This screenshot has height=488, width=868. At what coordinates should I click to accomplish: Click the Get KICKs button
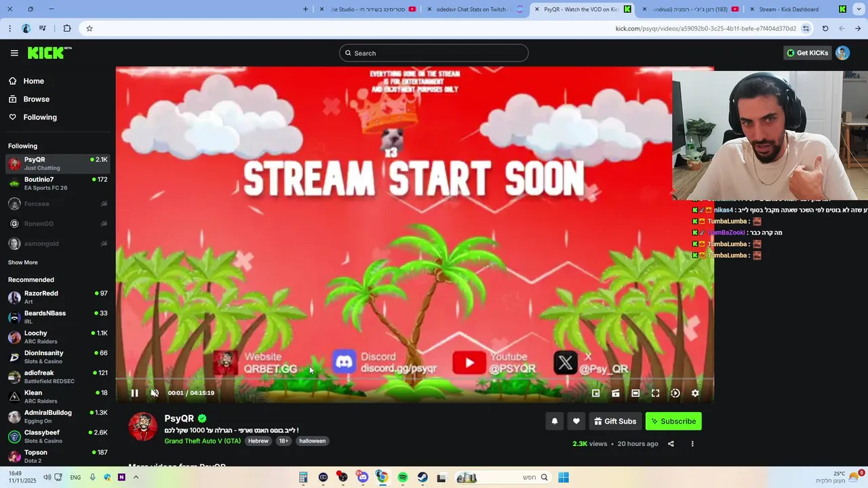click(x=807, y=53)
